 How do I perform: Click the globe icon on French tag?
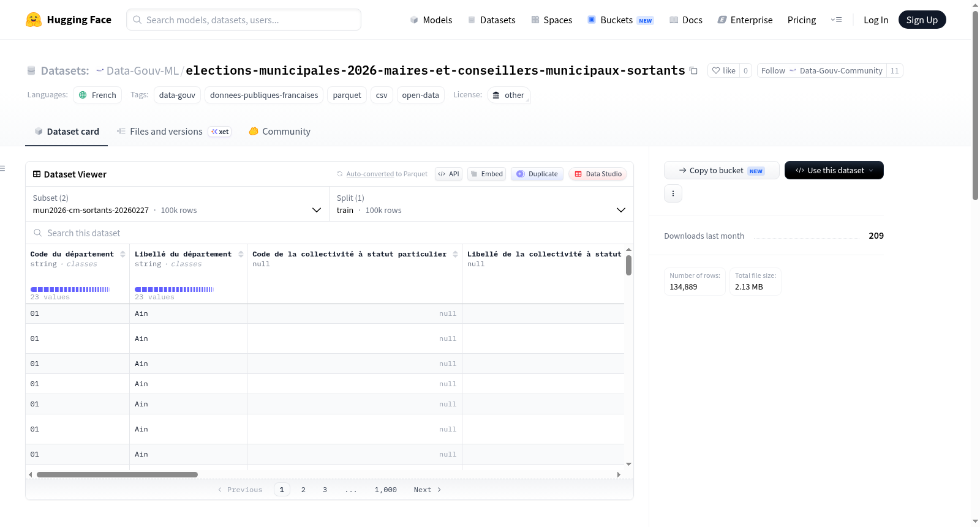[83, 95]
